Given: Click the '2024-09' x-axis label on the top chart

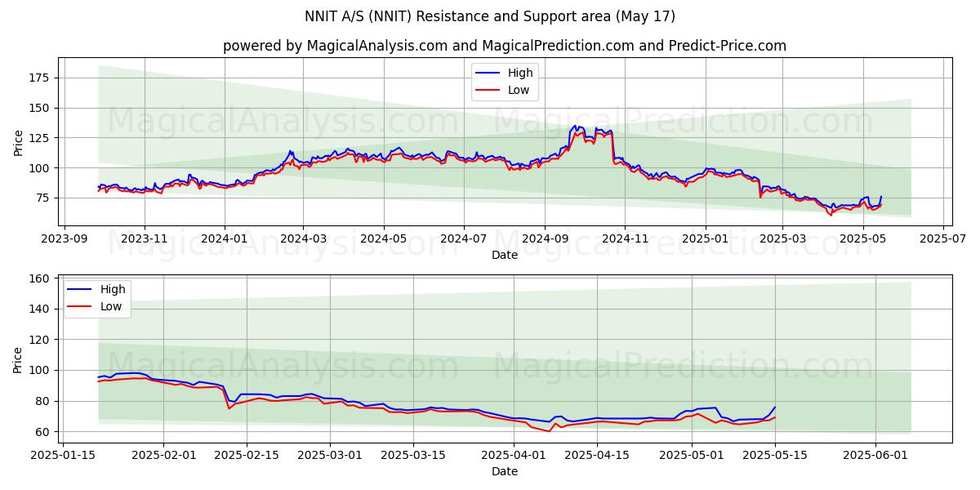Looking at the screenshot, I should click(x=545, y=239).
